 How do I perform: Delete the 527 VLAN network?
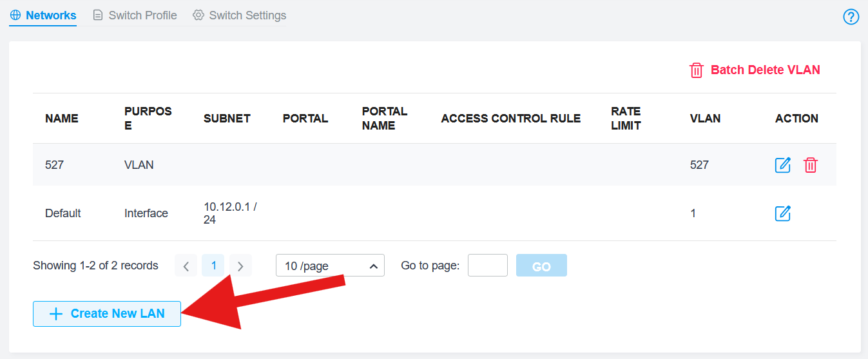point(811,165)
